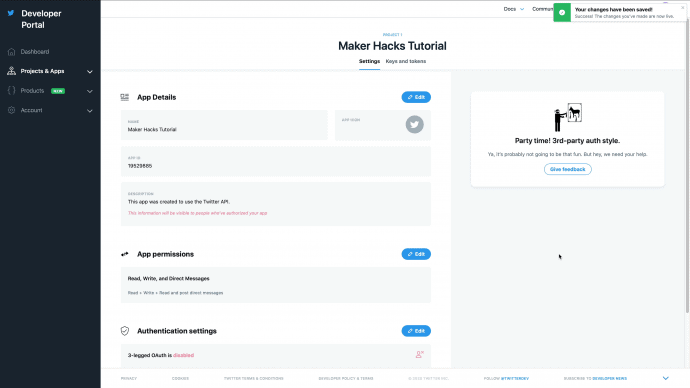
Task: Switch to the Keys and tokens tab
Action: [x=406, y=62]
